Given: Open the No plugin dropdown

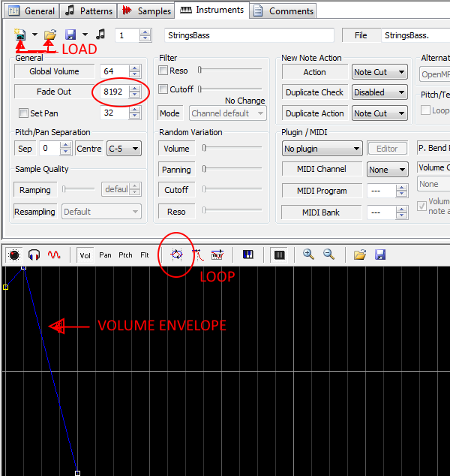Looking at the screenshot, I should point(322,149).
